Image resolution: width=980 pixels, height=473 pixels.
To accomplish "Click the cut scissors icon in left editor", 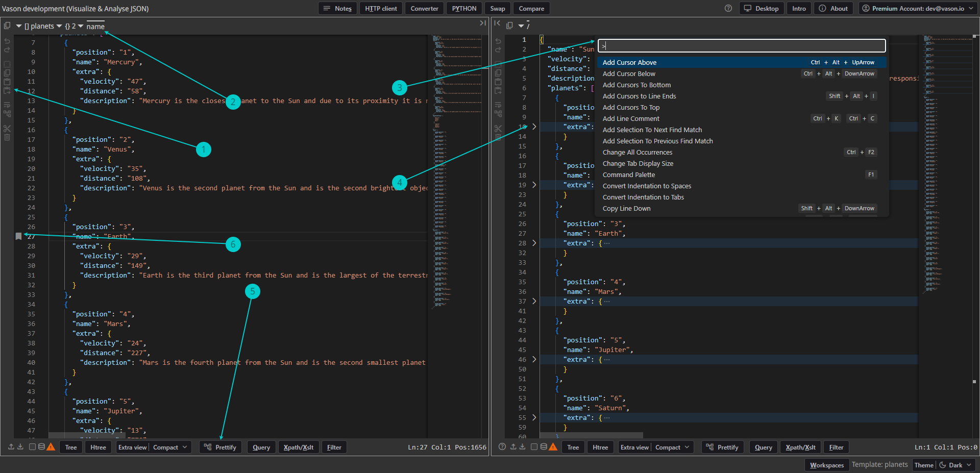I will coord(7,128).
